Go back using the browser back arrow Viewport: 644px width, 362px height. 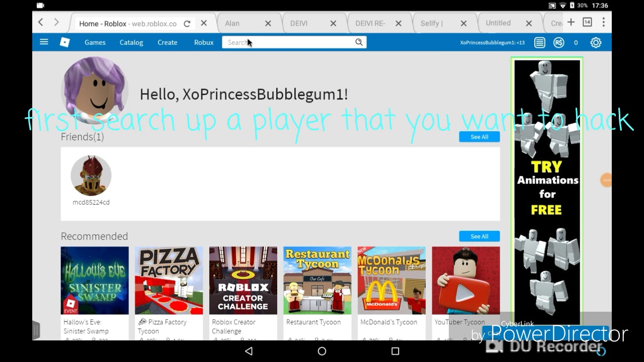(x=41, y=23)
